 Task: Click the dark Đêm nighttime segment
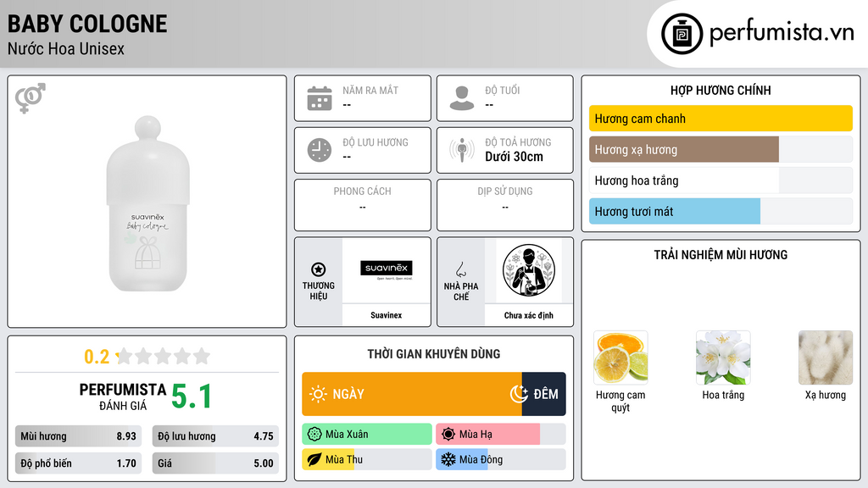pos(543,394)
